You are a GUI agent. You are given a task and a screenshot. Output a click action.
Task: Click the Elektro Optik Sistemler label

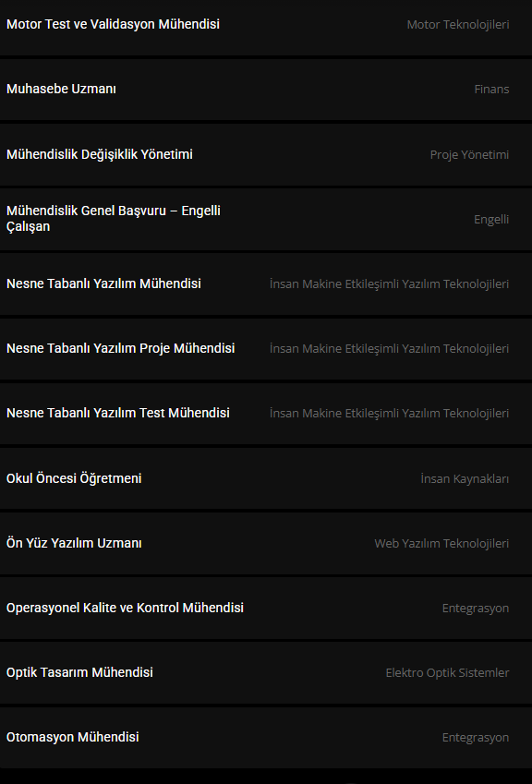(x=448, y=673)
